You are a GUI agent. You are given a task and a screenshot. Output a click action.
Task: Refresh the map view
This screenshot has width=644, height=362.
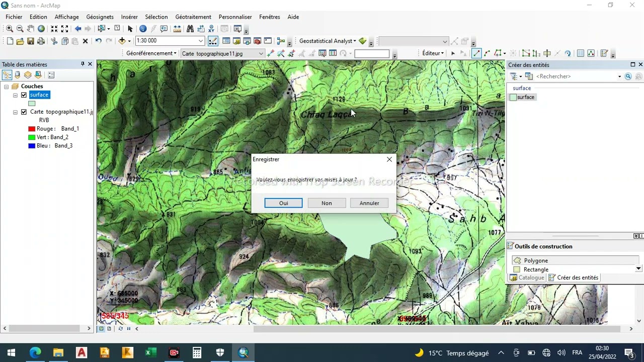(120, 329)
